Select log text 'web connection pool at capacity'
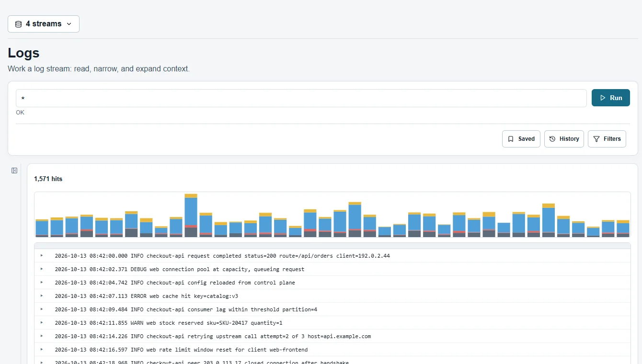 [x=199, y=269]
